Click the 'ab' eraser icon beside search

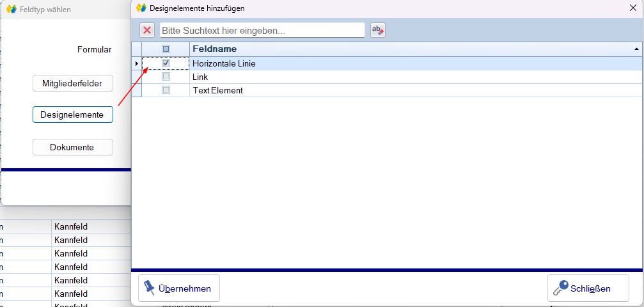click(x=378, y=30)
